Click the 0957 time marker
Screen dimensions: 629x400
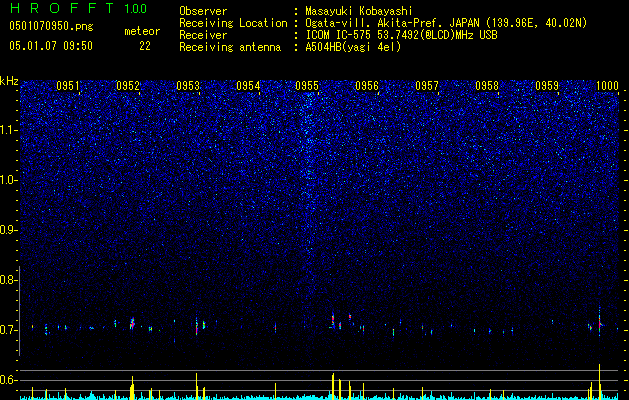(427, 86)
